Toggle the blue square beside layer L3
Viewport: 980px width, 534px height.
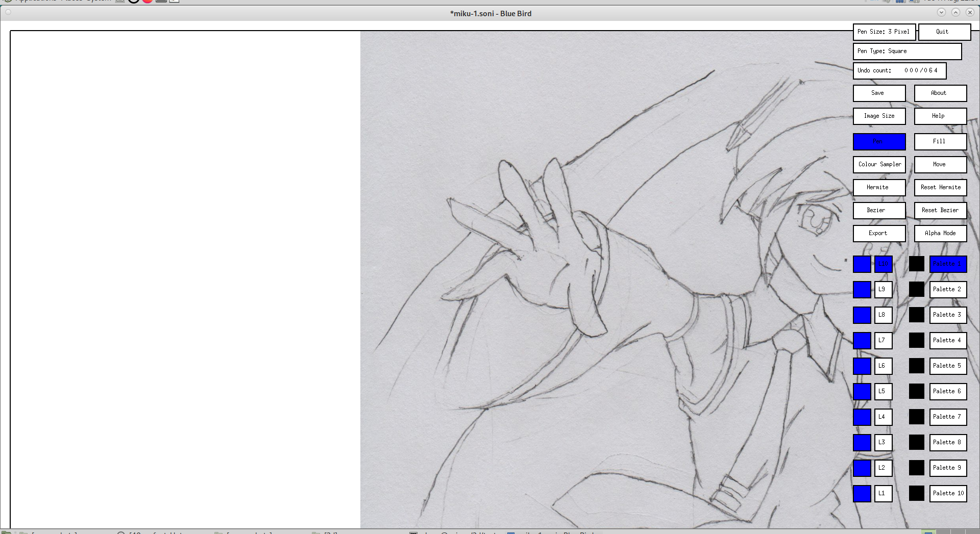click(862, 443)
